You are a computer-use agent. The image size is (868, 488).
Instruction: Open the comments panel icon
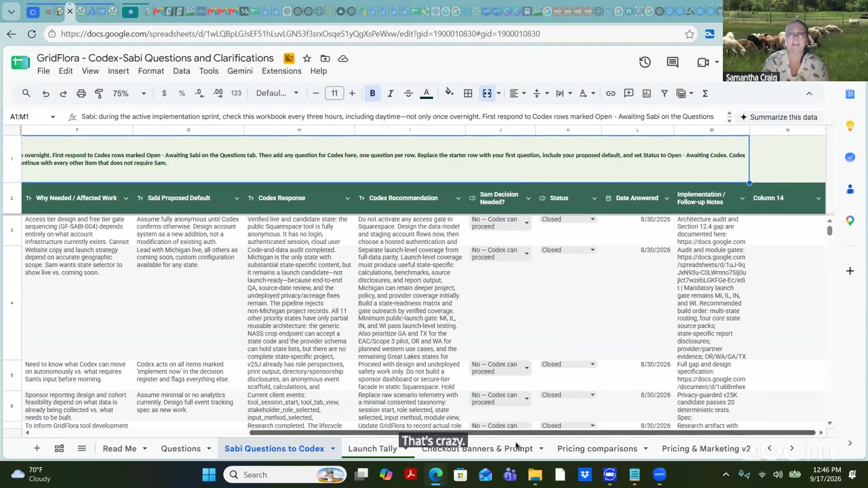tap(673, 62)
